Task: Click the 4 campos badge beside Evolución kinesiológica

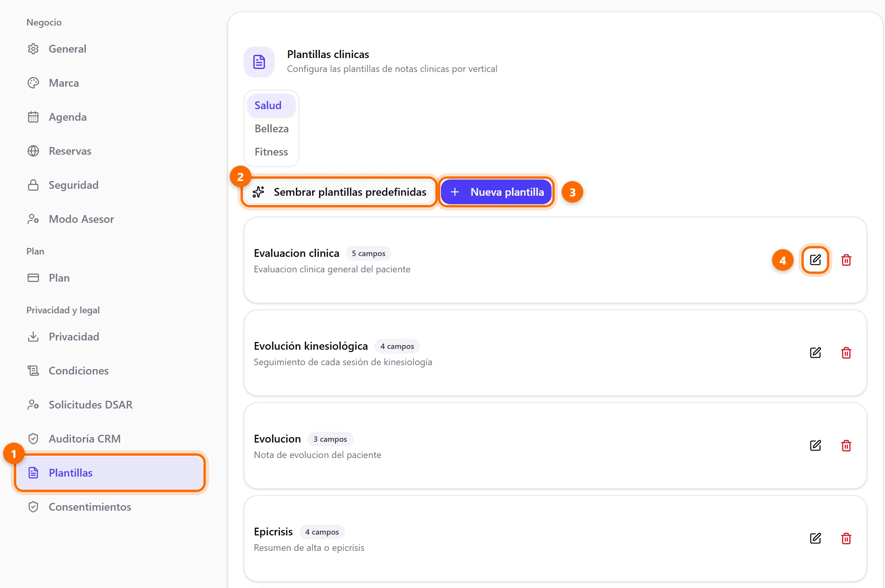Action: pyautogui.click(x=397, y=346)
